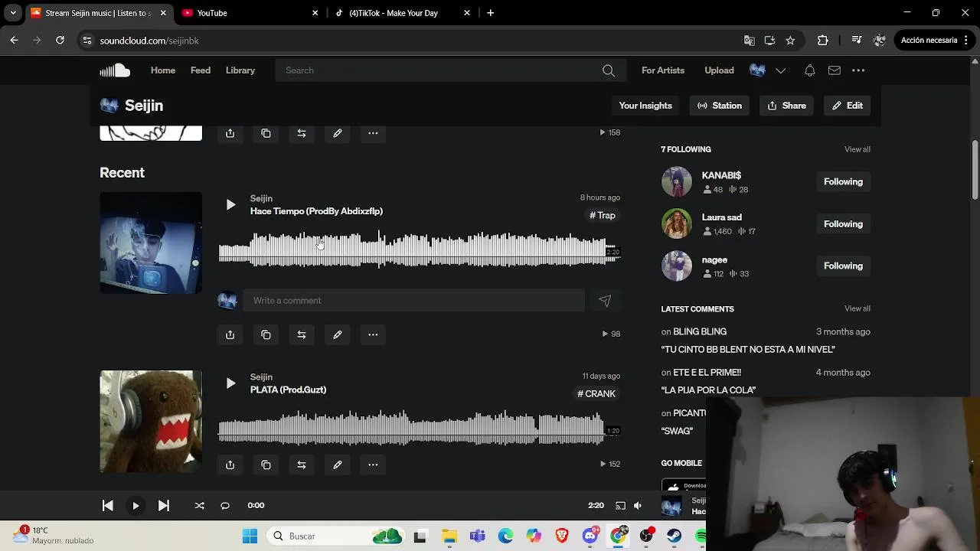Toggle shuffle in the player bar
The image size is (980, 551).
pos(199,505)
